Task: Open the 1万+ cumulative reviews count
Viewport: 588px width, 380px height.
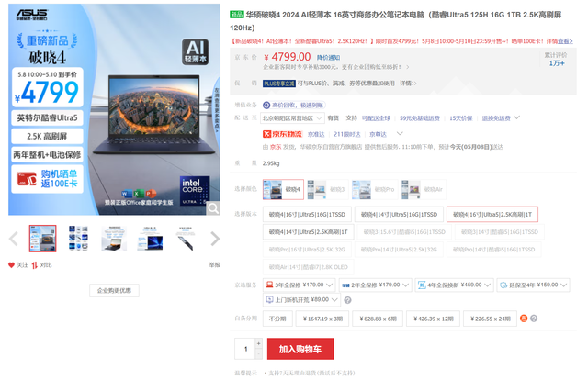Action: click(557, 63)
